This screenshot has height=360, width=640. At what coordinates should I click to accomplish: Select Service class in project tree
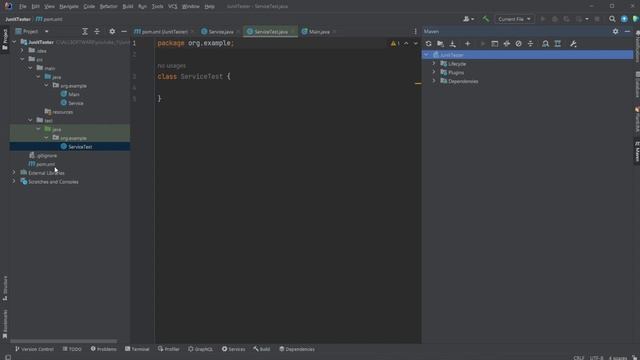coord(72,103)
